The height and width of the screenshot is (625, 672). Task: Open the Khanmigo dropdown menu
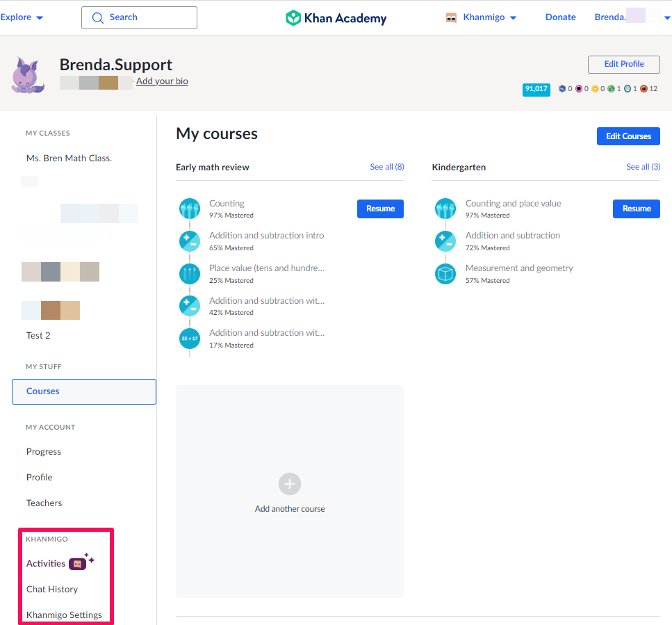coord(482,17)
